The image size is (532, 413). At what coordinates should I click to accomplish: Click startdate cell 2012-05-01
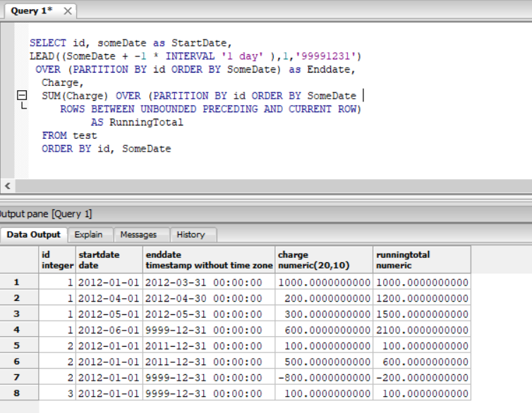click(x=109, y=314)
